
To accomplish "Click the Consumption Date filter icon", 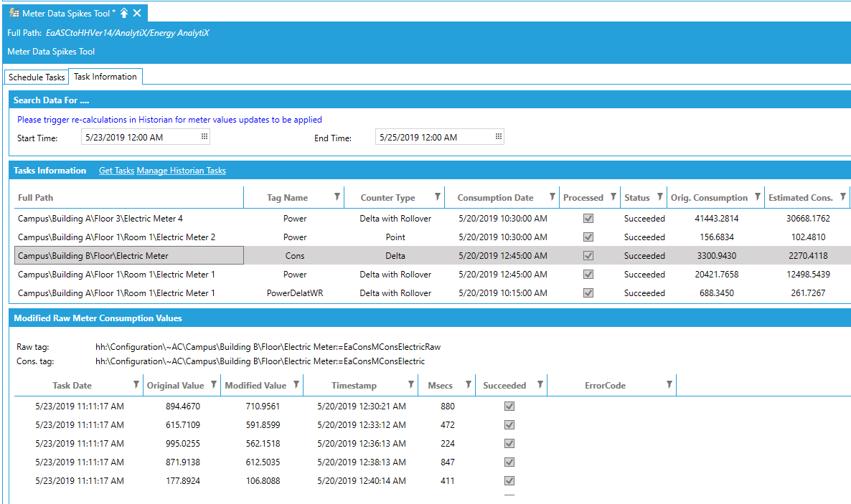I will (x=552, y=196).
